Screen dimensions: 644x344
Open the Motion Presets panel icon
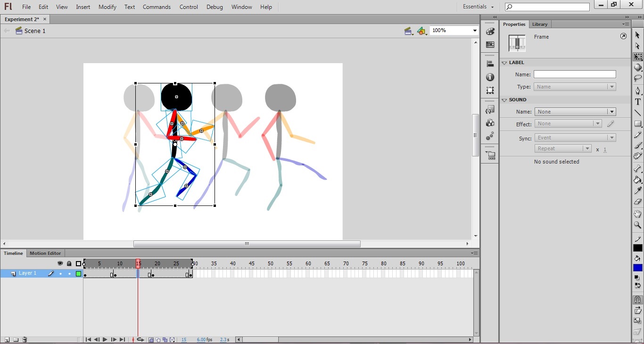pos(490,136)
